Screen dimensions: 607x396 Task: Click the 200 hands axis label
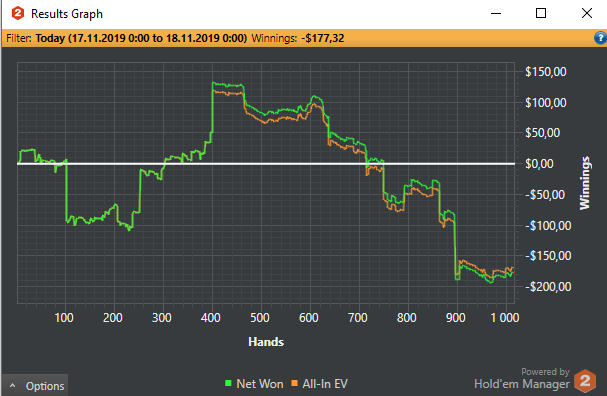coord(113,318)
